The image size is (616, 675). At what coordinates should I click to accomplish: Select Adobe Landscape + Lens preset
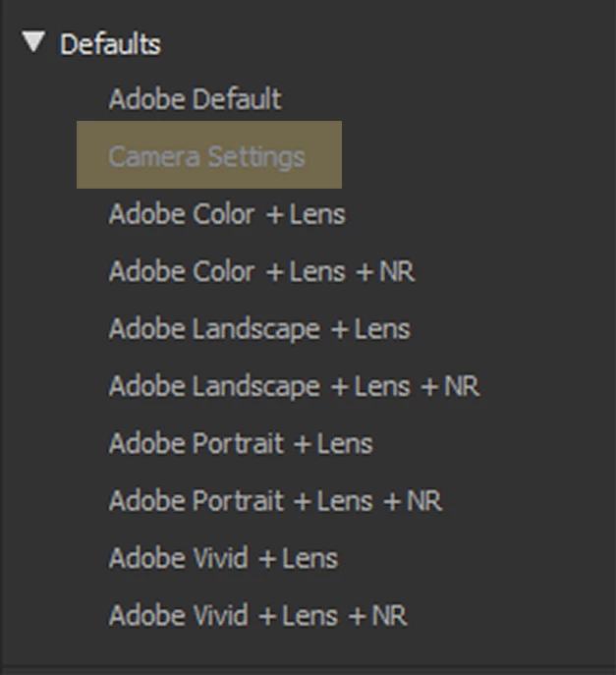tap(259, 328)
